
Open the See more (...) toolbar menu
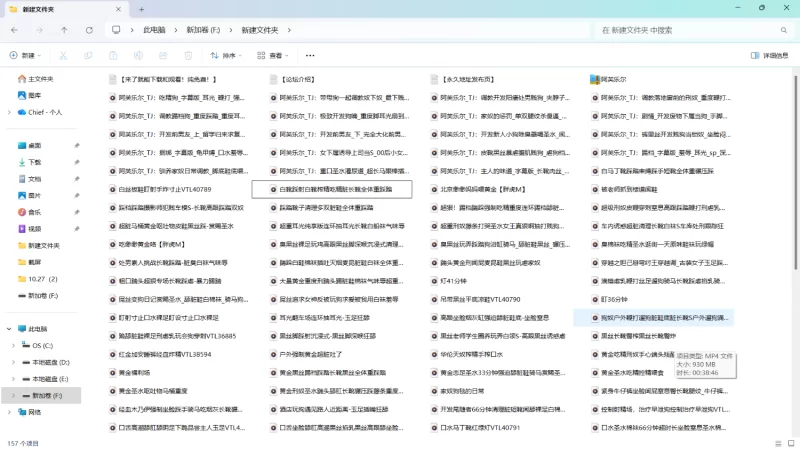click(x=310, y=55)
